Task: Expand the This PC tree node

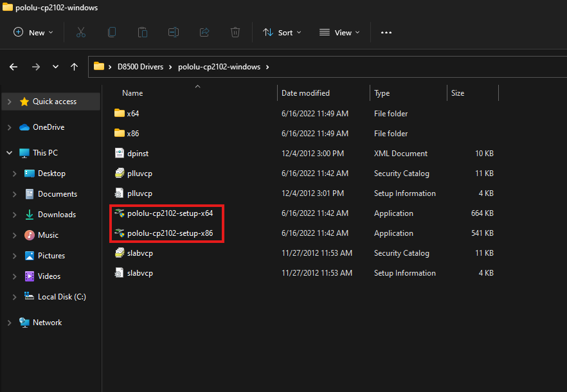Action: pos(9,153)
